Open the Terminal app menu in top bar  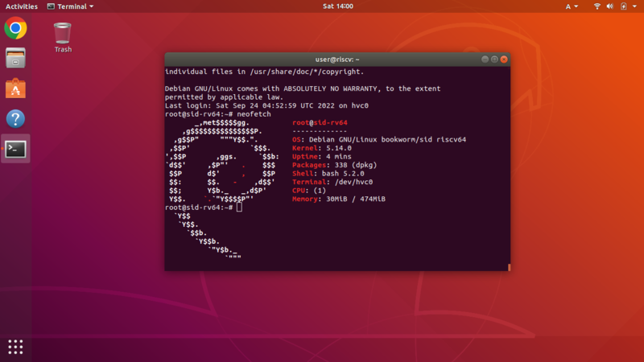70,6
